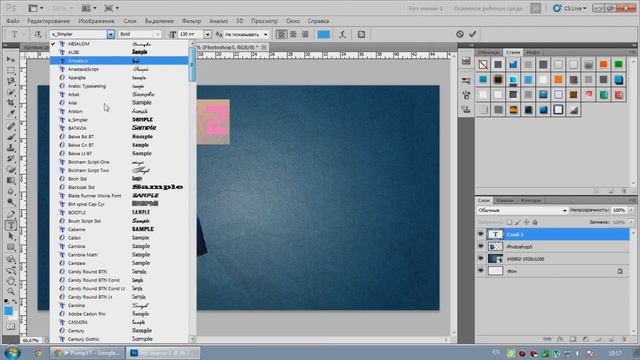Left align the text

[x=281, y=34]
